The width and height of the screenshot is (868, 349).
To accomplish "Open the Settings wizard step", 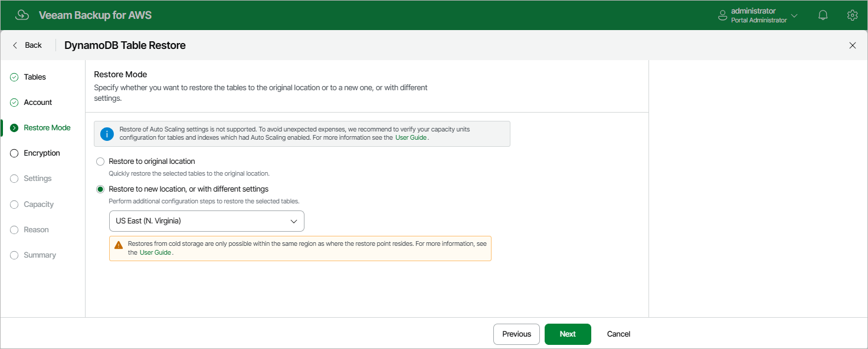I will pyautogui.click(x=38, y=179).
